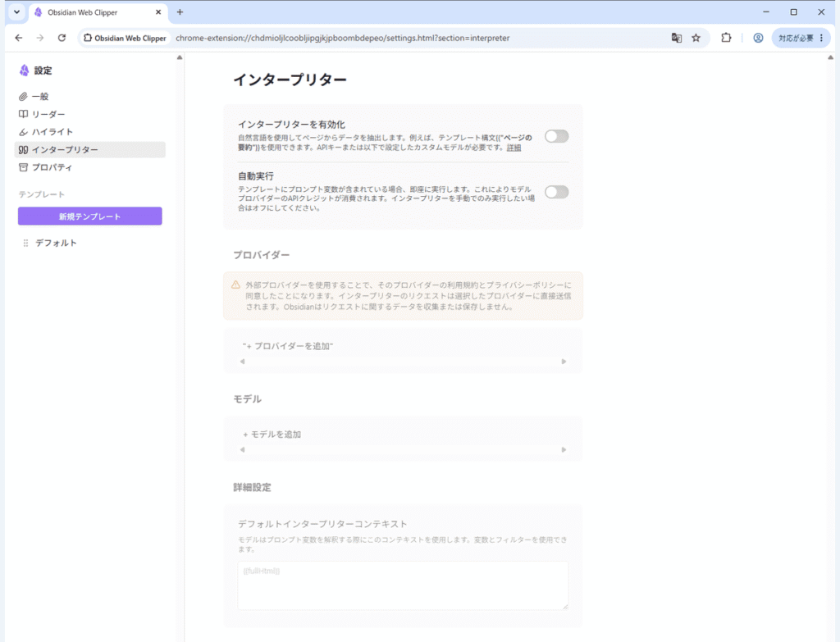Reload the page with the refresh icon
Screen dimensions: 840x642
point(62,38)
